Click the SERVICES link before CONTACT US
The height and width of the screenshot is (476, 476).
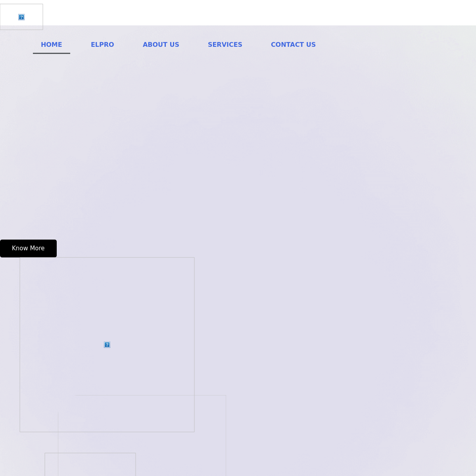coord(225,45)
